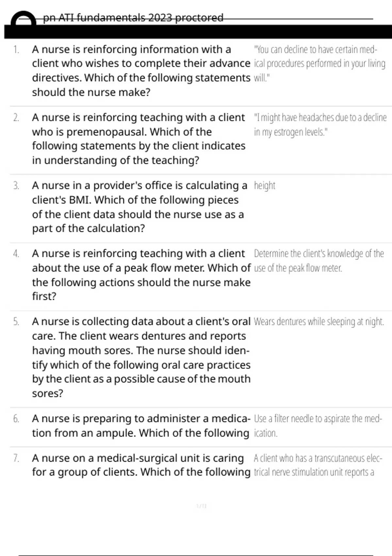The height and width of the screenshot is (556, 392).
Task: Click "Wears dentures while sleeping" answer
Action: (318, 322)
